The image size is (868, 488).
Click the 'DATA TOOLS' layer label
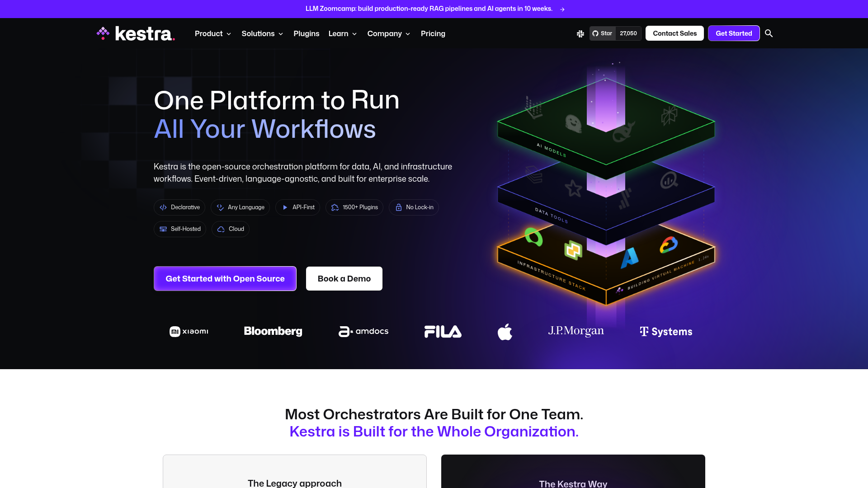point(551,216)
